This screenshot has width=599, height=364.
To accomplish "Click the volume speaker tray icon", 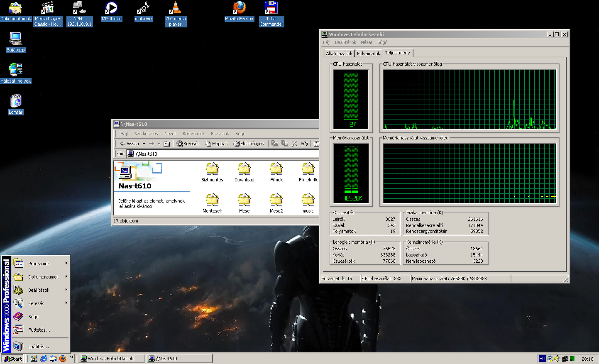I will (557, 359).
